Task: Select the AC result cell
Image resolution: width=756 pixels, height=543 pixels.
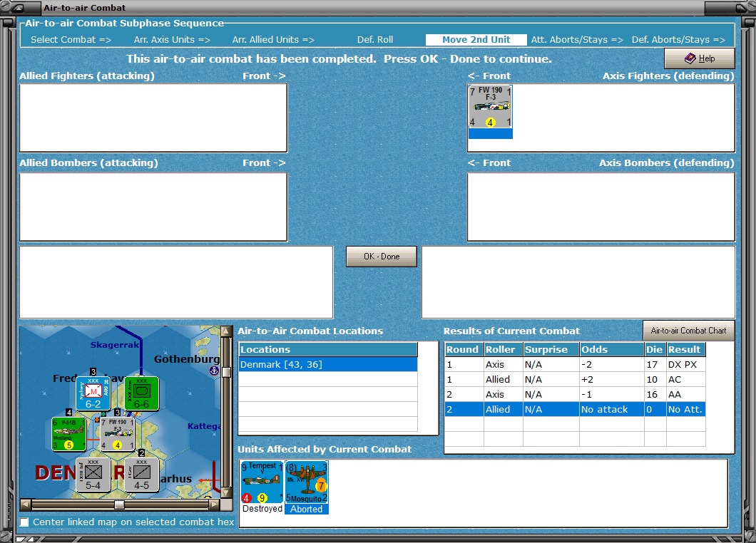Action: tap(685, 379)
